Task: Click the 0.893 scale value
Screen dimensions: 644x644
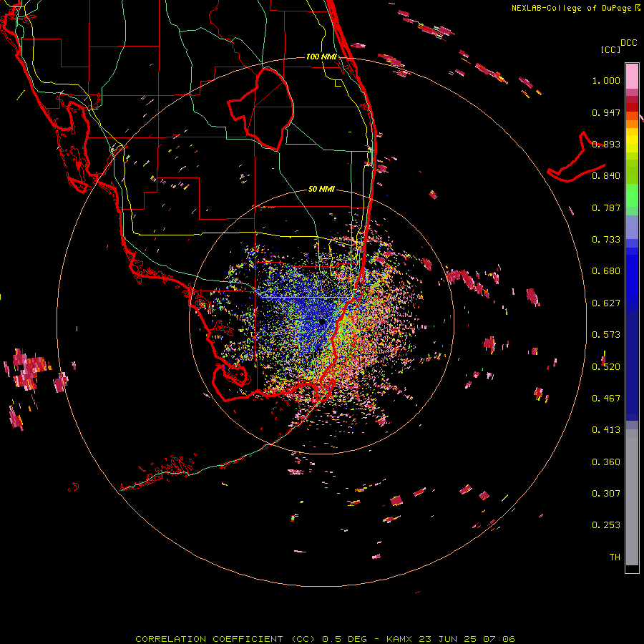Action: [606, 144]
